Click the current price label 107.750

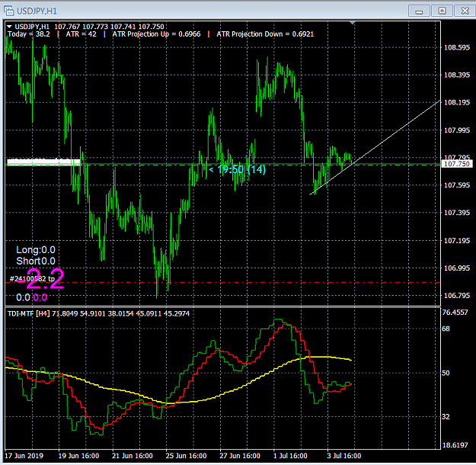[456, 164]
